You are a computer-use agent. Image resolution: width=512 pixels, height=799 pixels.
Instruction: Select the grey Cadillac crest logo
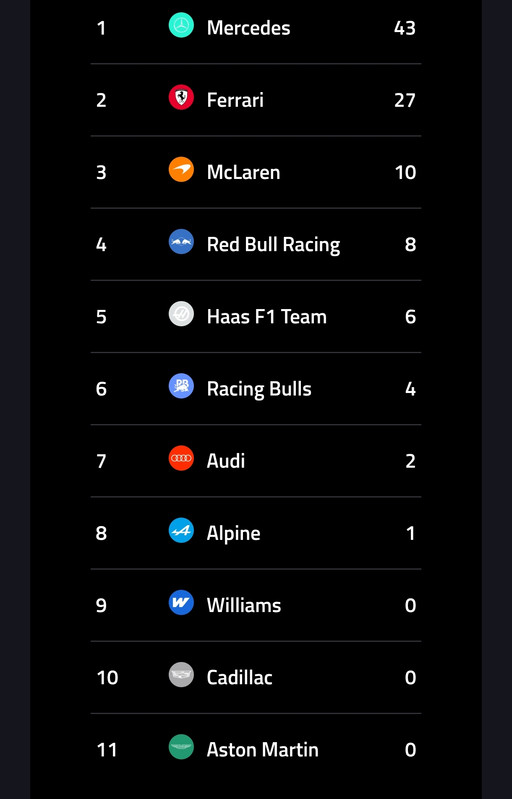point(181,675)
